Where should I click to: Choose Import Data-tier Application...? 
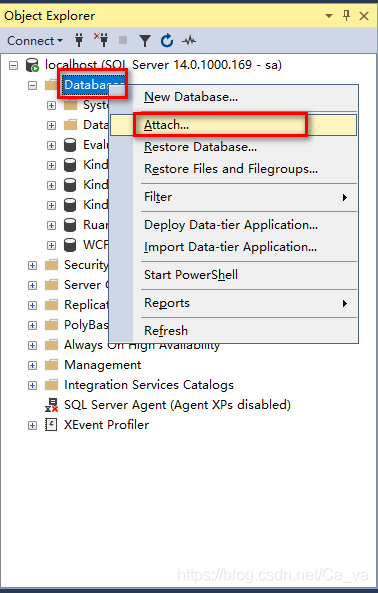pos(233,247)
